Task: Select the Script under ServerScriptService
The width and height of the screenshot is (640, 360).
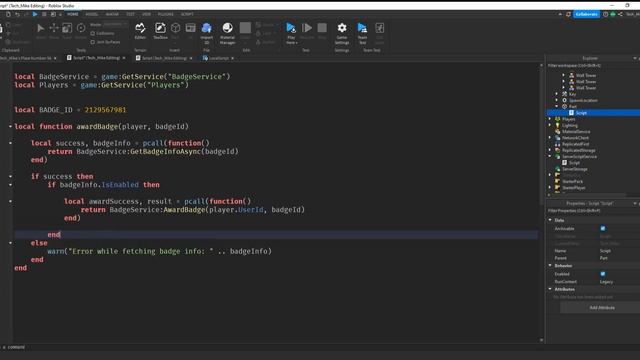Action: pos(574,163)
